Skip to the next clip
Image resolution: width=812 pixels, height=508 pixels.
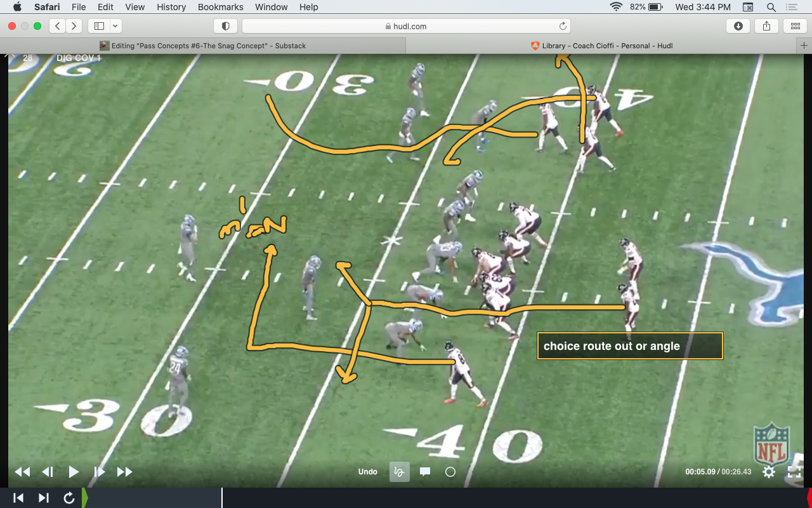(x=44, y=498)
